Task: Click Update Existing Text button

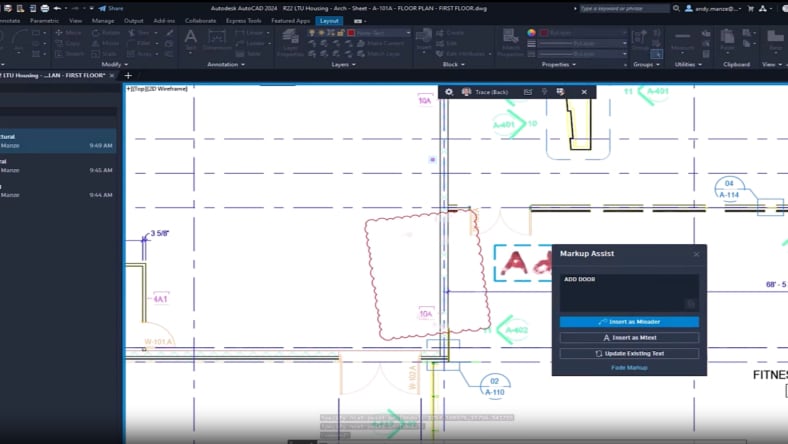Action: click(x=629, y=353)
